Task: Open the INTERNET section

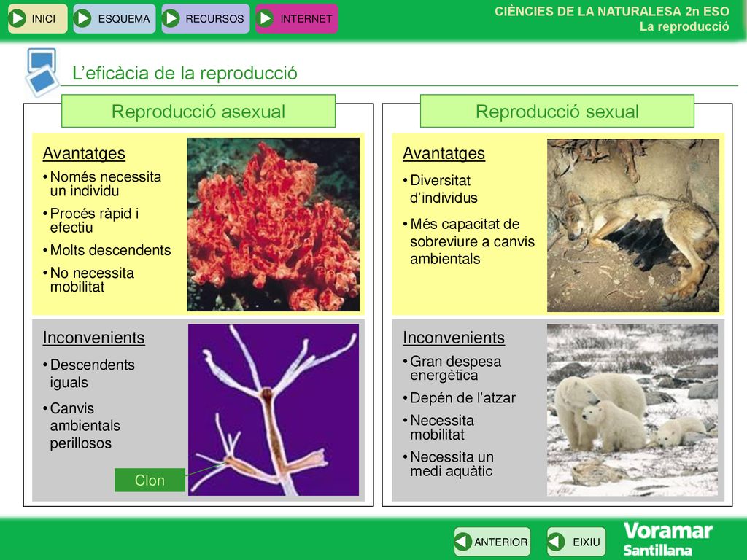Action: pyautogui.click(x=297, y=18)
